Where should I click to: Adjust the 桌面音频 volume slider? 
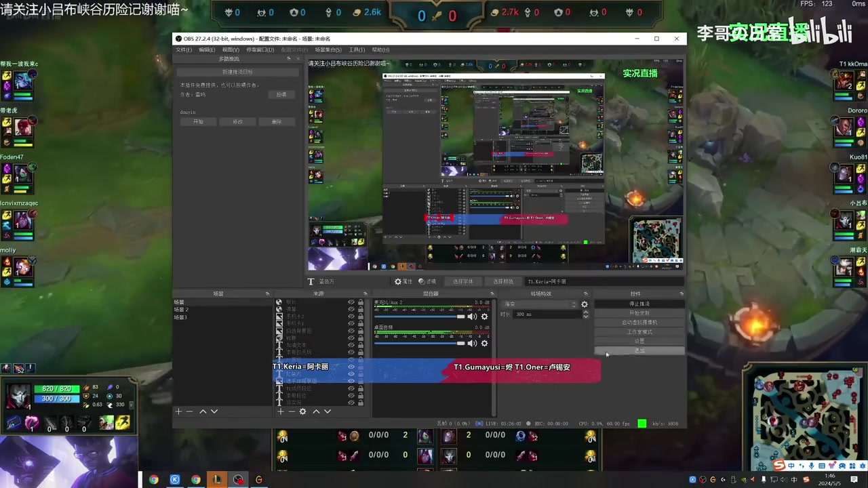[x=419, y=343]
